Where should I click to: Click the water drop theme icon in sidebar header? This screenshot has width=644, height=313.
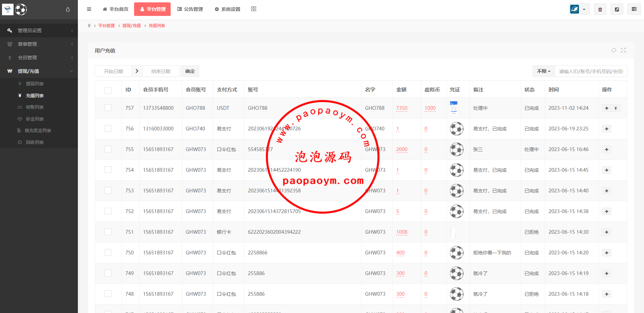(68, 9)
